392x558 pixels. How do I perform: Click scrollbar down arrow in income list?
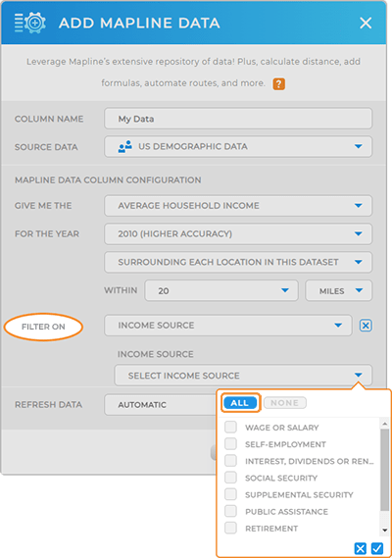click(x=384, y=530)
